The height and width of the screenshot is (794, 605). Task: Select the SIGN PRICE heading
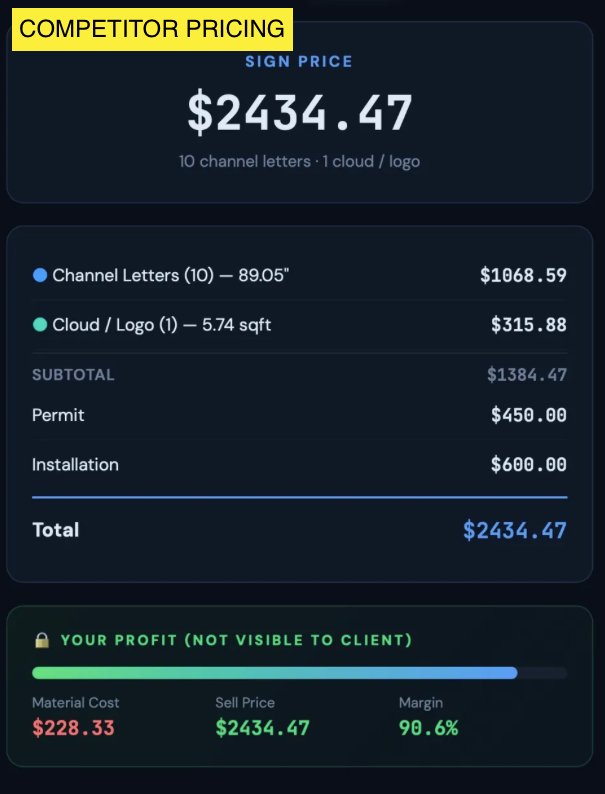click(299, 62)
